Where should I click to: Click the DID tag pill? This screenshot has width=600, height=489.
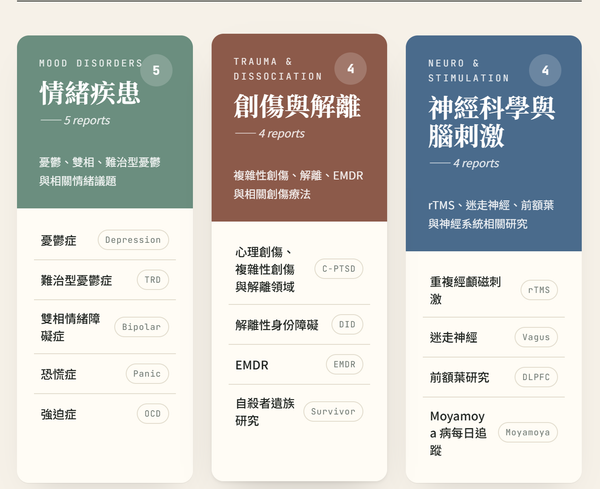click(347, 324)
